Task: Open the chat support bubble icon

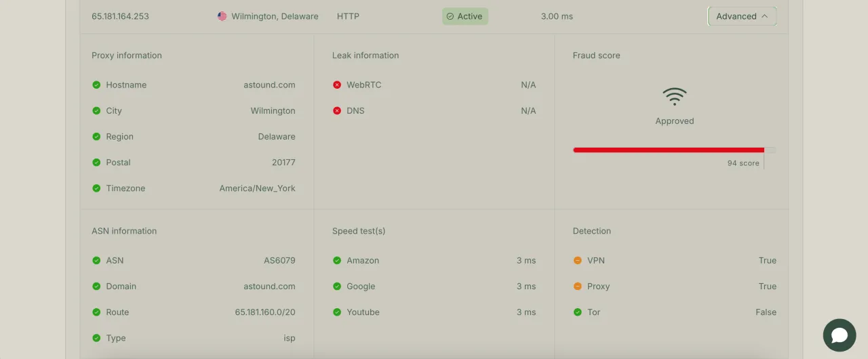Action: click(840, 335)
